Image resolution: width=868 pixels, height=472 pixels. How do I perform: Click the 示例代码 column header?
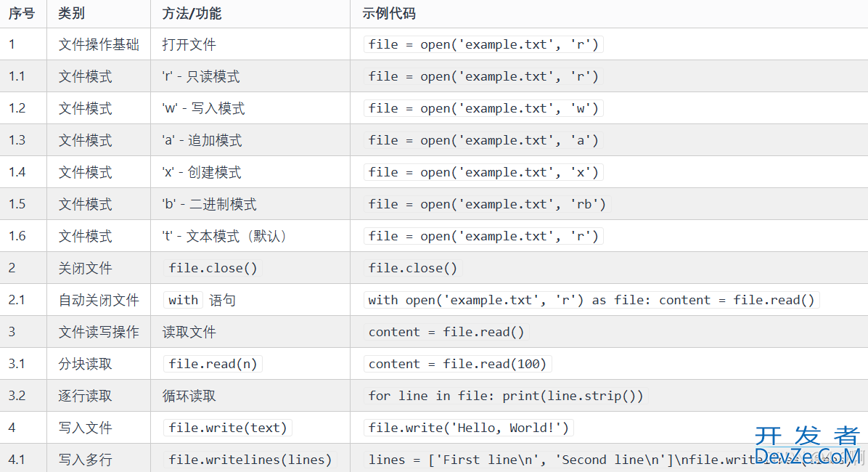[x=388, y=14]
